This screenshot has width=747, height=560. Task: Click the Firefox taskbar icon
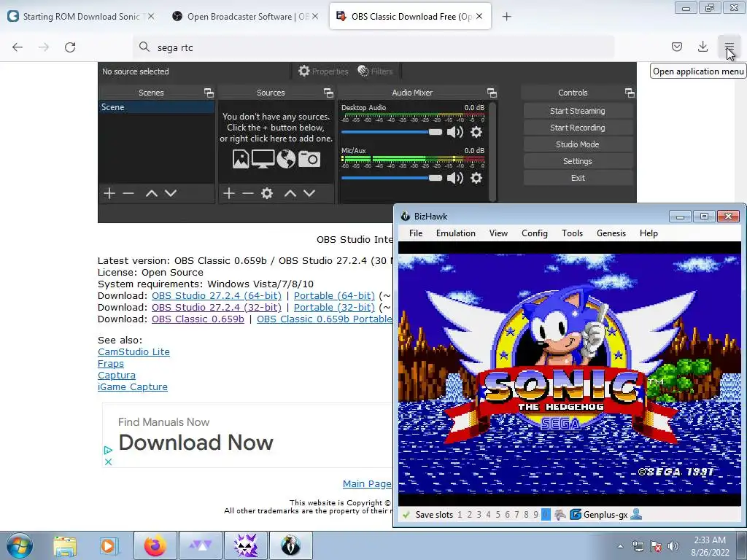click(x=155, y=545)
